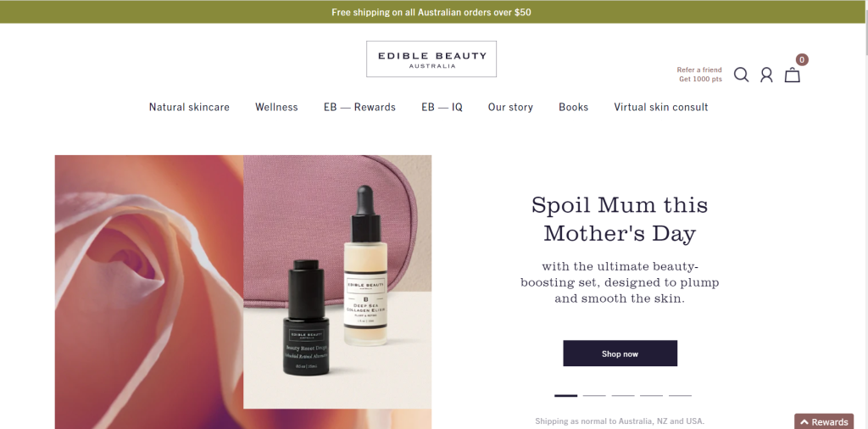Image resolution: width=868 pixels, height=429 pixels.
Task: Select the third carousel slide indicator
Action: click(x=623, y=396)
